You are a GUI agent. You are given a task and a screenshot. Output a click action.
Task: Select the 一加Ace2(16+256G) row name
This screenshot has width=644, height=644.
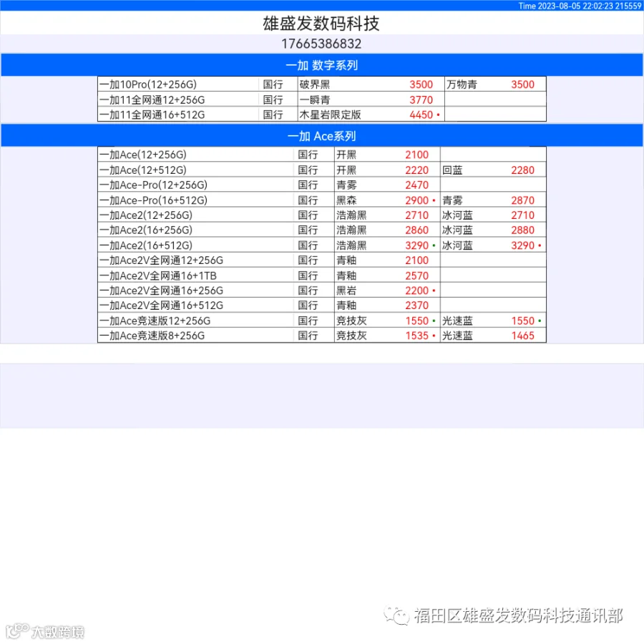(x=146, y=230)
